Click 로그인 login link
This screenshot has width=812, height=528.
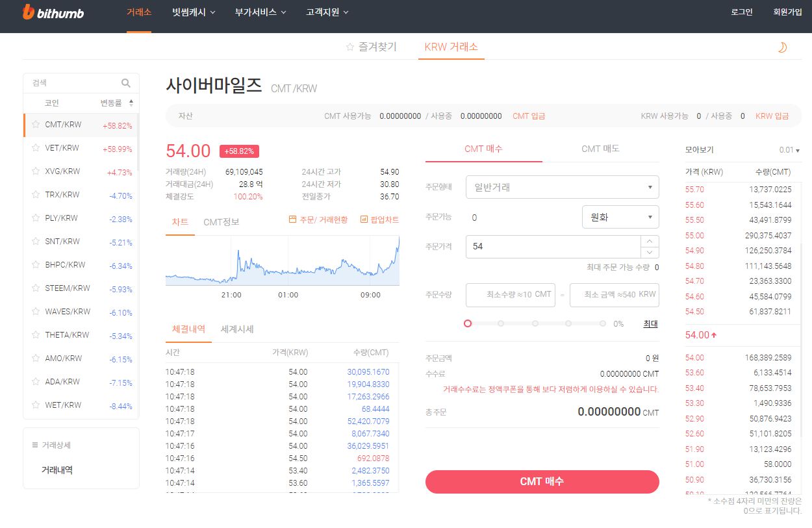click(x=742, y=12)
